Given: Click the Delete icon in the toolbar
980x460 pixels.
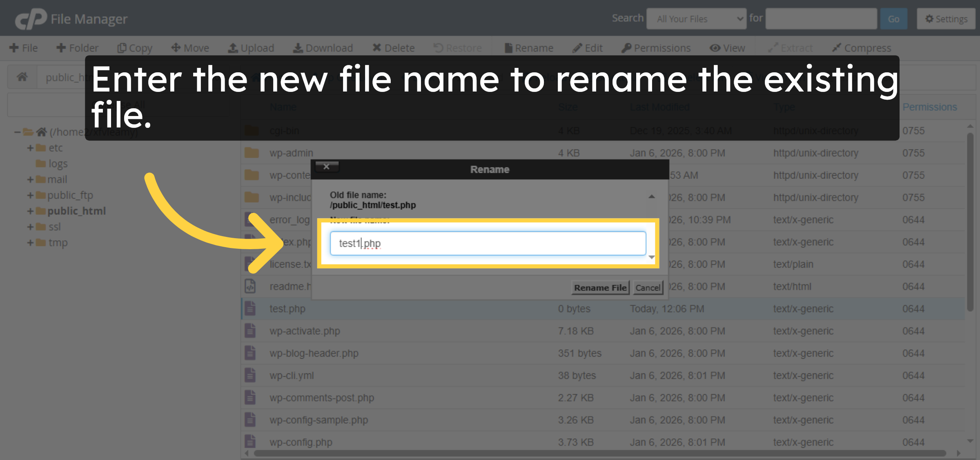Looking at the screenshot, I should click(x=394, y=47).
